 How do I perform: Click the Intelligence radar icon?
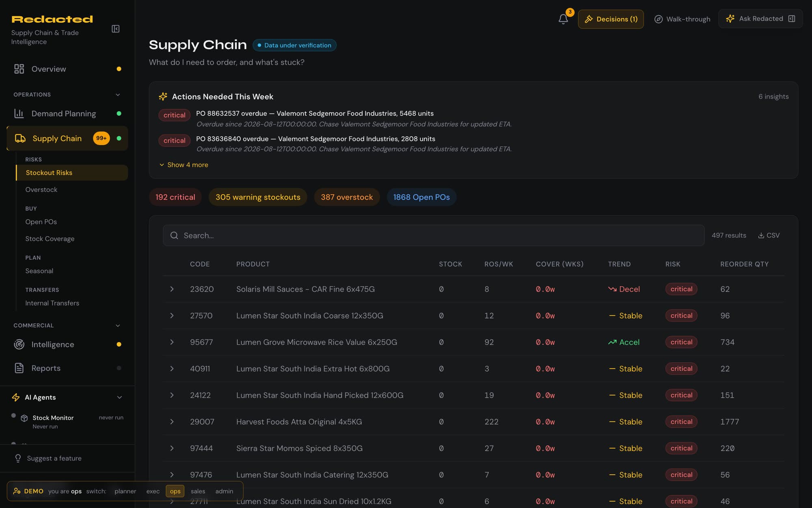[x=19, y=344]
